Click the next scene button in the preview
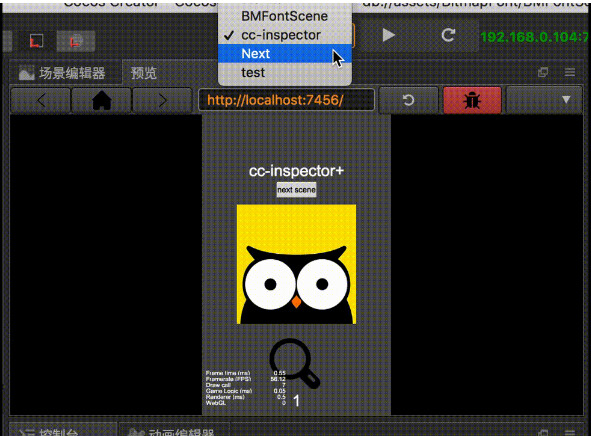This screenshot has width=591, height=436. click(x=296, y=190)
